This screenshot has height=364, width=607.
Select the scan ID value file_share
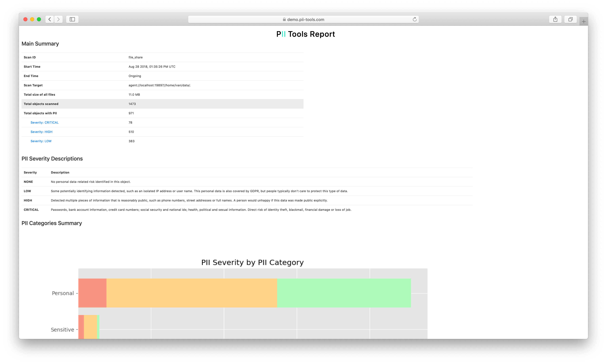click(135, 57)
